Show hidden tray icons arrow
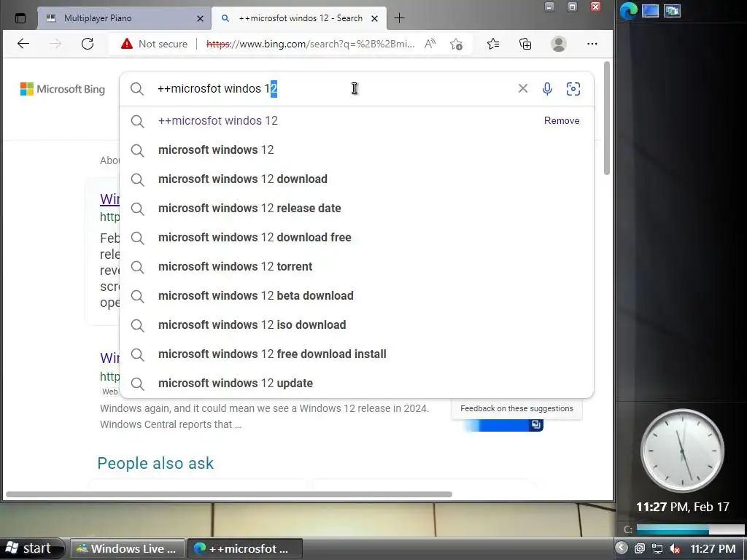 [622, 548]
